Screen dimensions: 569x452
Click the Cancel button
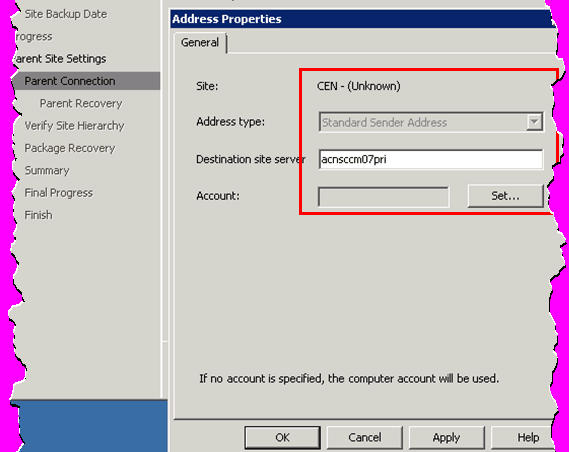365,437
